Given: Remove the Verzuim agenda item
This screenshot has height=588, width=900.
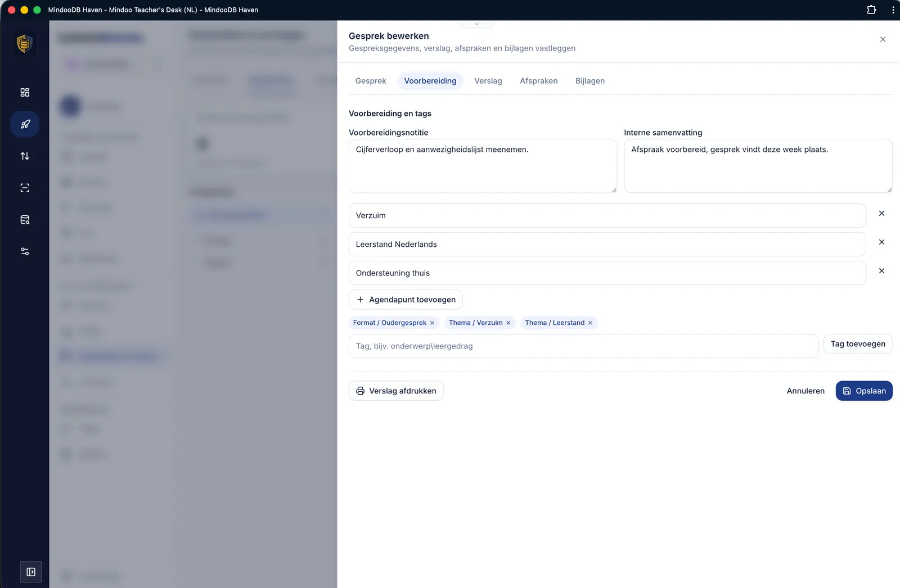Looking at the screenshot, I should pos(881,214).
